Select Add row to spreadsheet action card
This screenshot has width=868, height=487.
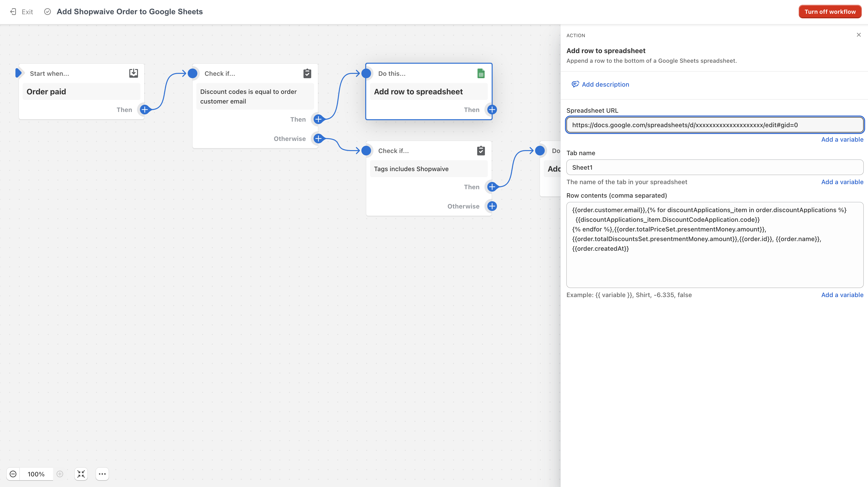[x=429, y=92]
